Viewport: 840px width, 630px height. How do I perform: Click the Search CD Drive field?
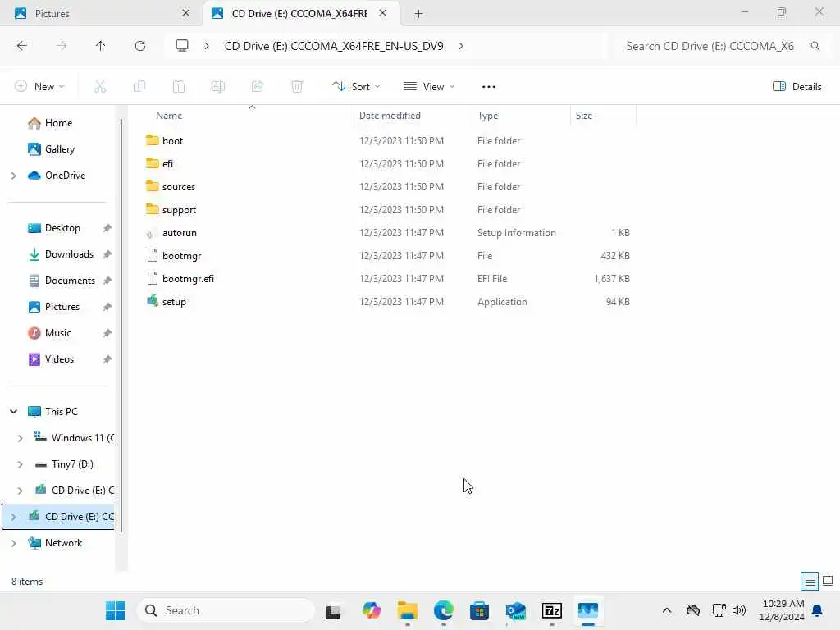pos(710,46)
